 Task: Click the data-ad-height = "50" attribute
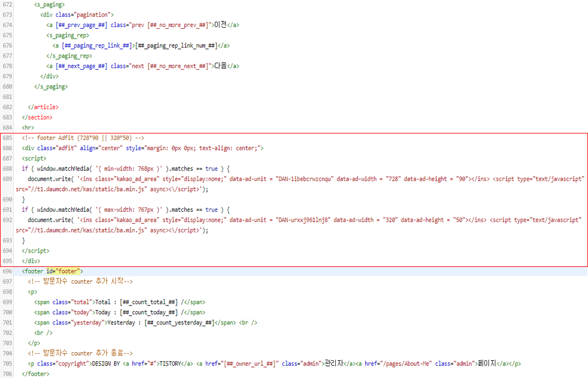click(433, 220)
